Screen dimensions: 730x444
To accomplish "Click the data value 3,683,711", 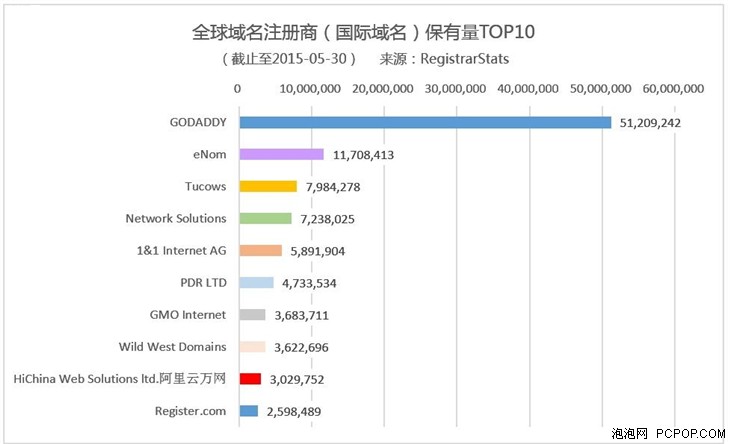I will tap(301, 316).
